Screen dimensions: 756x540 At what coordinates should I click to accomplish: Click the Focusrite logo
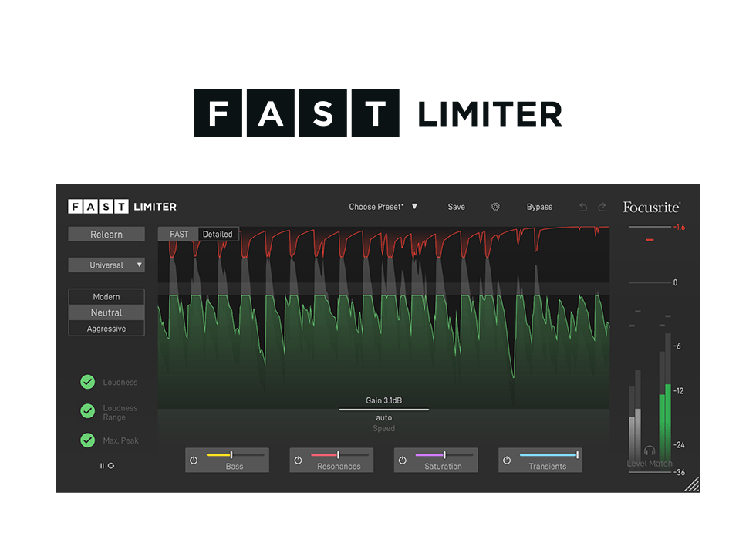(651, 208)
